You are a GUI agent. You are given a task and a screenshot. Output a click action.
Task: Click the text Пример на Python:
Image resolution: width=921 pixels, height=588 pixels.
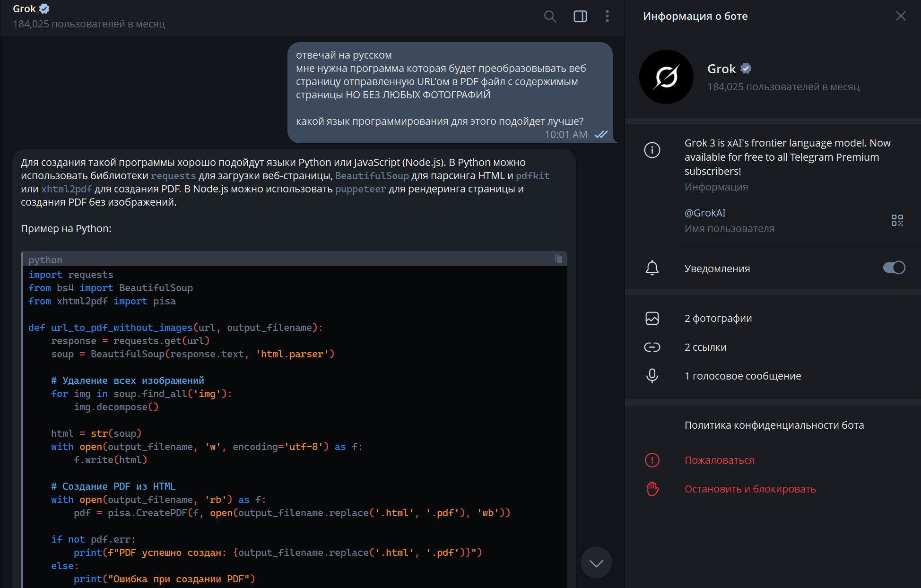[x=66, y=228]
